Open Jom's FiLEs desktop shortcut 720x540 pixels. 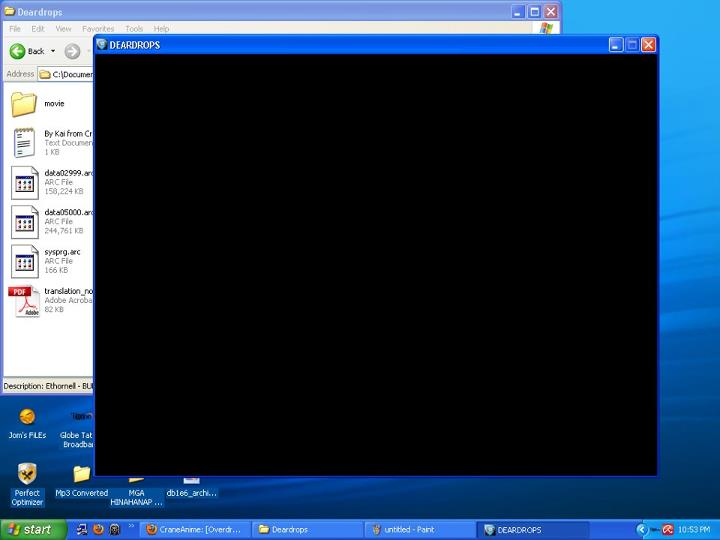click(27, 417)
